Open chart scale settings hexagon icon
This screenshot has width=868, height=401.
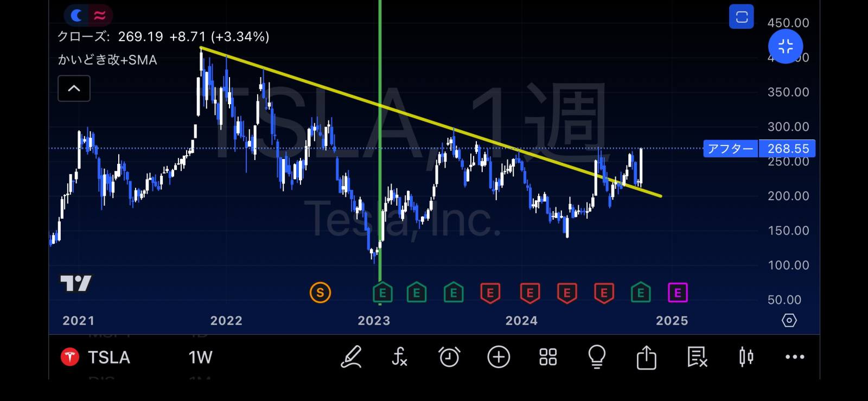click(x=789, y=320)
